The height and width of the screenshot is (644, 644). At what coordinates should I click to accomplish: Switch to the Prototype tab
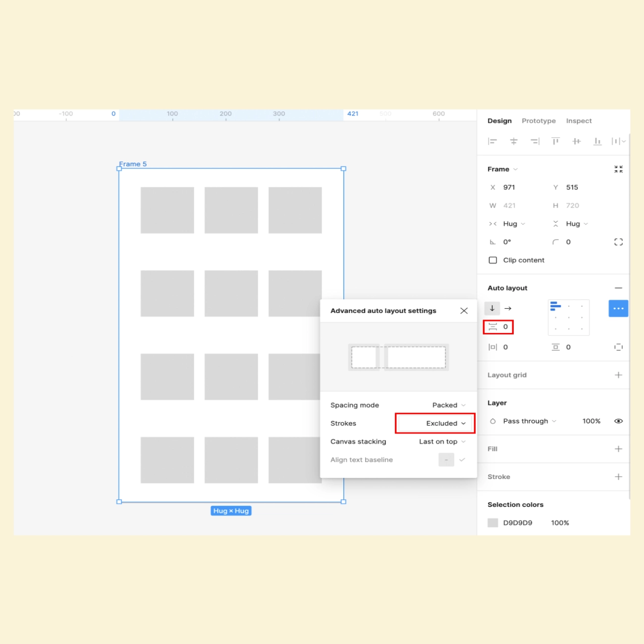538,121
